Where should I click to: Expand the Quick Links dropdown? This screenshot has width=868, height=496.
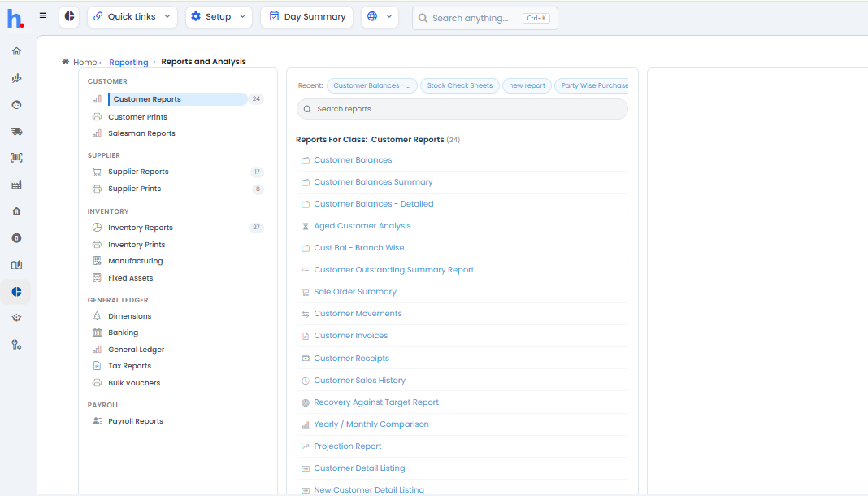click(x=132, y=16)
